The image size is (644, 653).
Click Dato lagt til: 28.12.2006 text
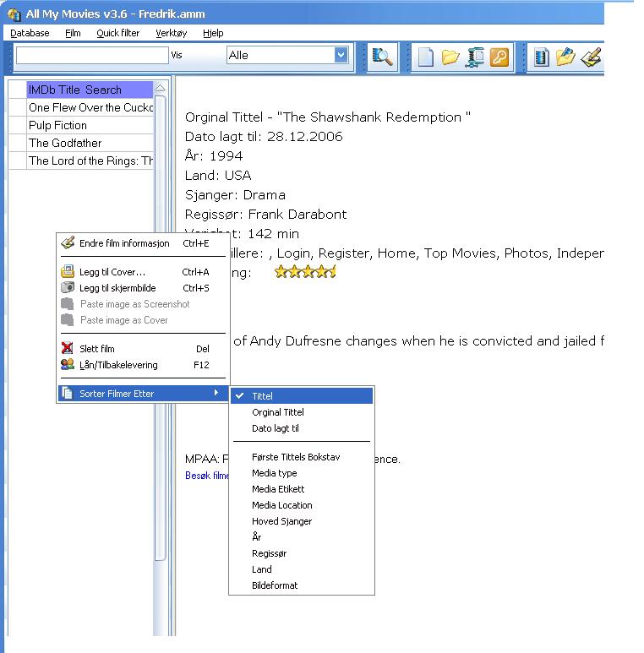264,137
